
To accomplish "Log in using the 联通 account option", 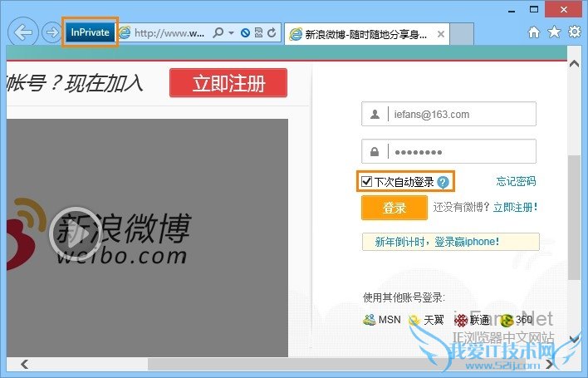I will click(472, 320).
